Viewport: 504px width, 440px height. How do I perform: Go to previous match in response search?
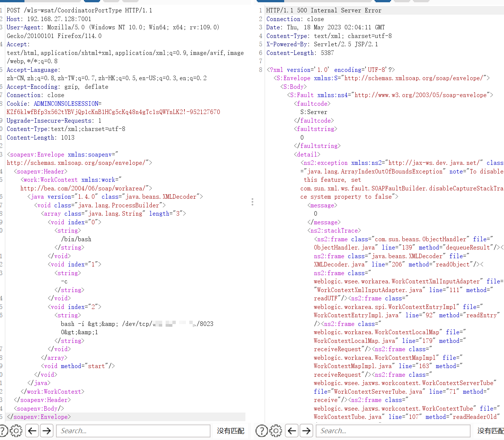point(292,431)
